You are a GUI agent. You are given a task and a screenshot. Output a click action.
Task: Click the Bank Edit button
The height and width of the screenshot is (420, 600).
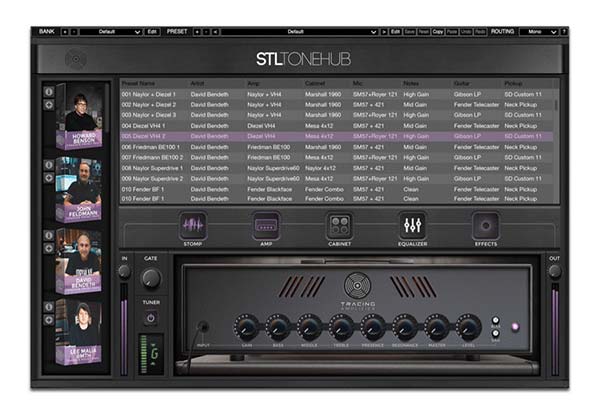click(152, 32)
